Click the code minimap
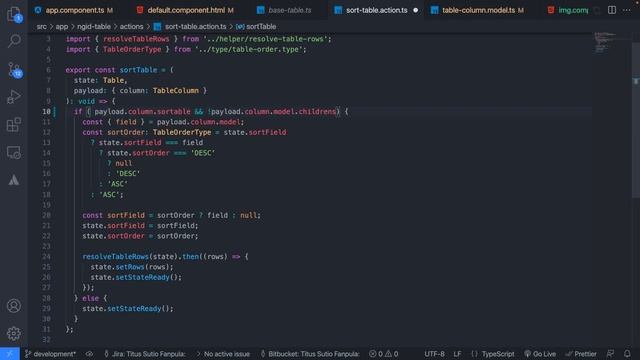This screenshot has width=640, height=360. (610, 43)
